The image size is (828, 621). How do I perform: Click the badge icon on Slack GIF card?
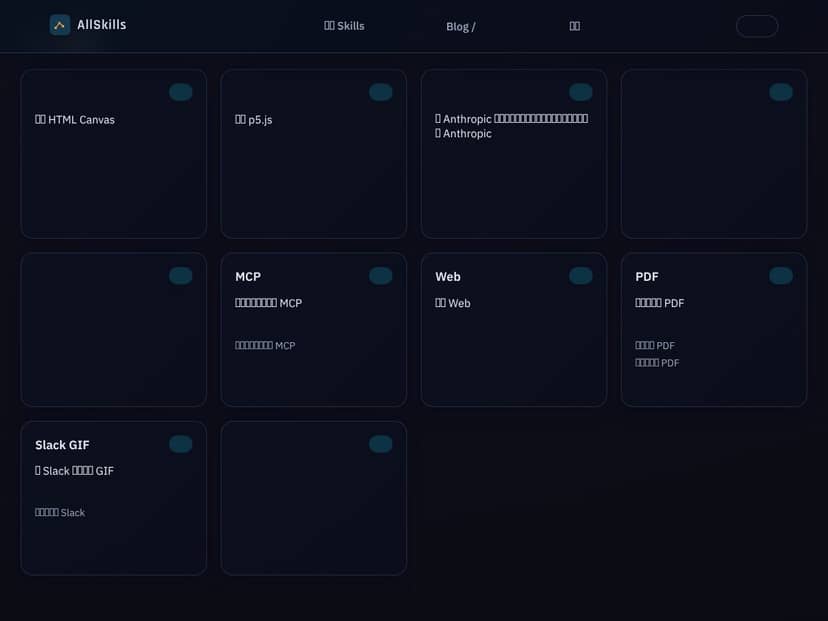(181, 443)
